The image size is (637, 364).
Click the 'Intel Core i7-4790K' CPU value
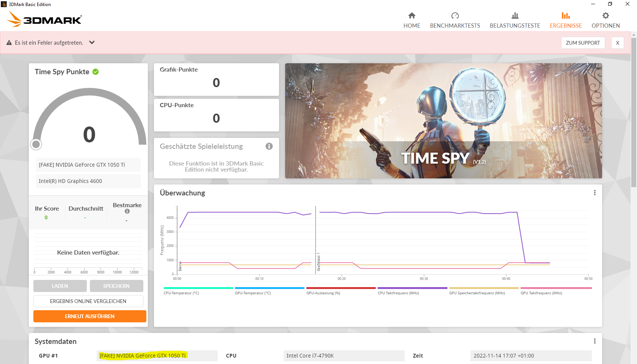pos(344,356)
